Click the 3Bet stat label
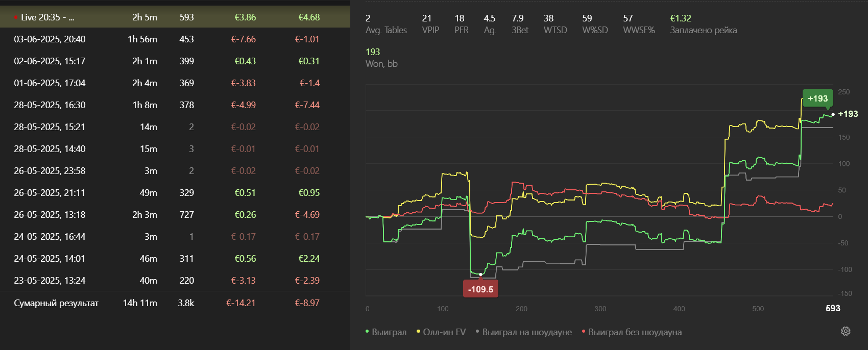868x350 pixels. click(520, 30)
